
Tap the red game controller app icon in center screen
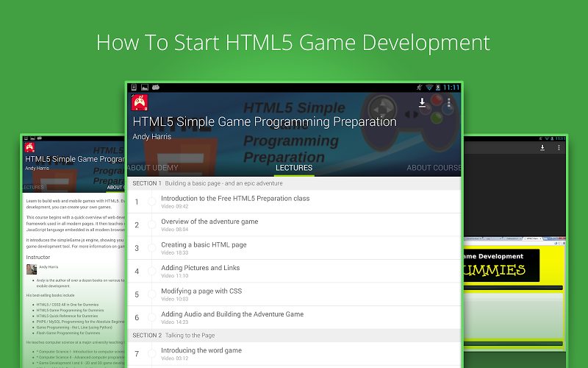pyautogui.click(x=139, y=102)
